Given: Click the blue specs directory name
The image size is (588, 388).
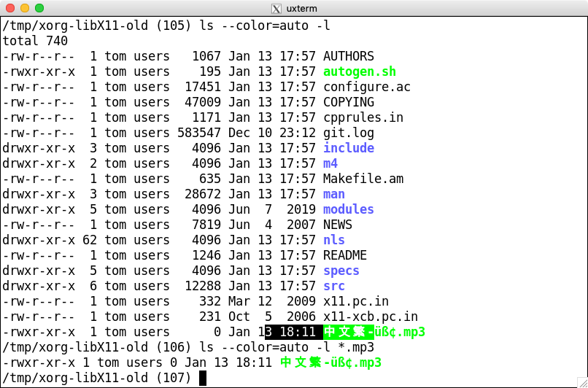Looking at the screenshot, I should click(341, 271).
